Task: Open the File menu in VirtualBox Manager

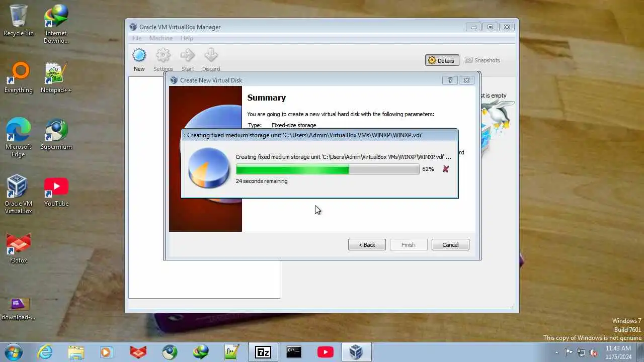Action: point(137,38)
